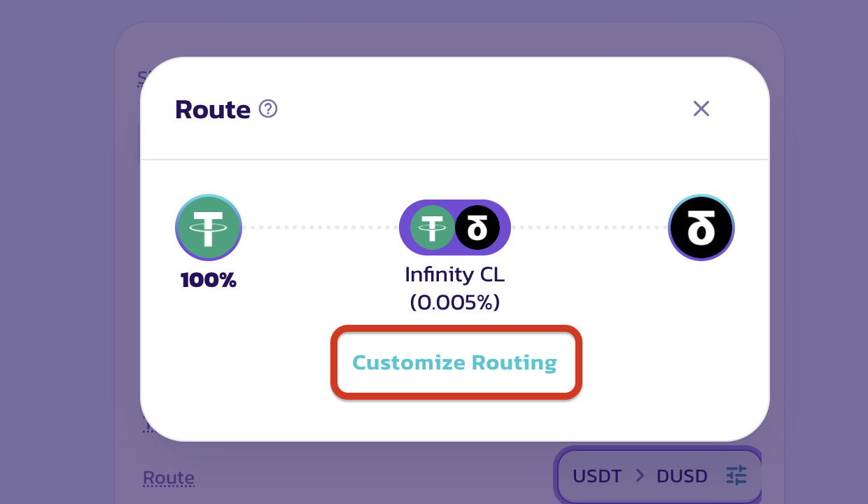This screenshot has width=868, height=504.
Task: Click the small DUSD icon in pool badge
Action: click(477, 227)
